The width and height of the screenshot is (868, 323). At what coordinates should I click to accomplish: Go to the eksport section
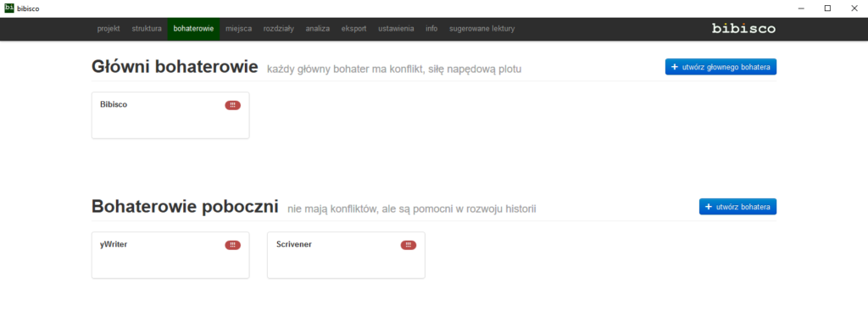click(353, 29)
